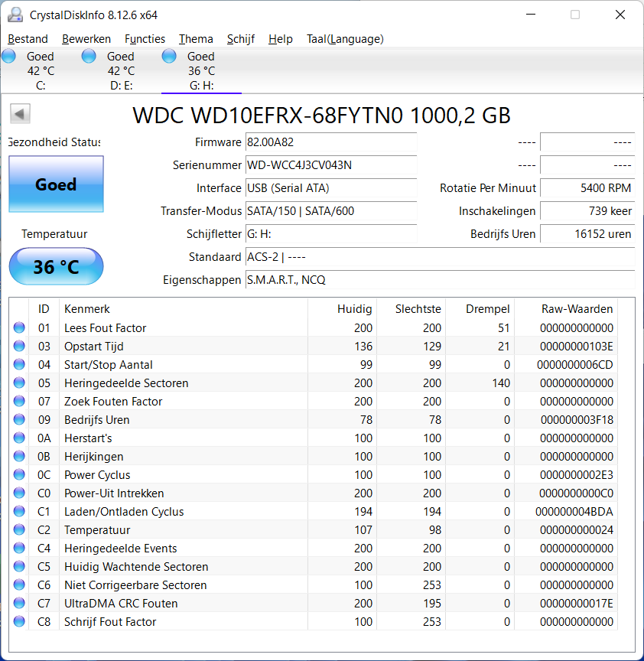Screen dimensions: 644x661
Task: Click status orb of Heringedeelde Sectoren row
Action: [x=19, y=383]
